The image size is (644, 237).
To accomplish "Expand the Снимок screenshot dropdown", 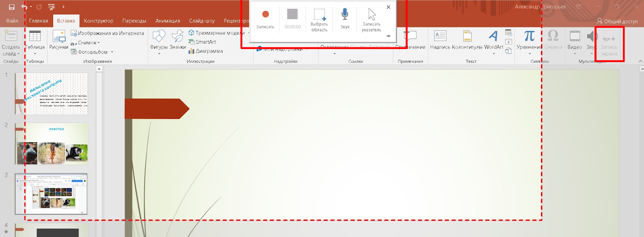I will pos(99,43).
